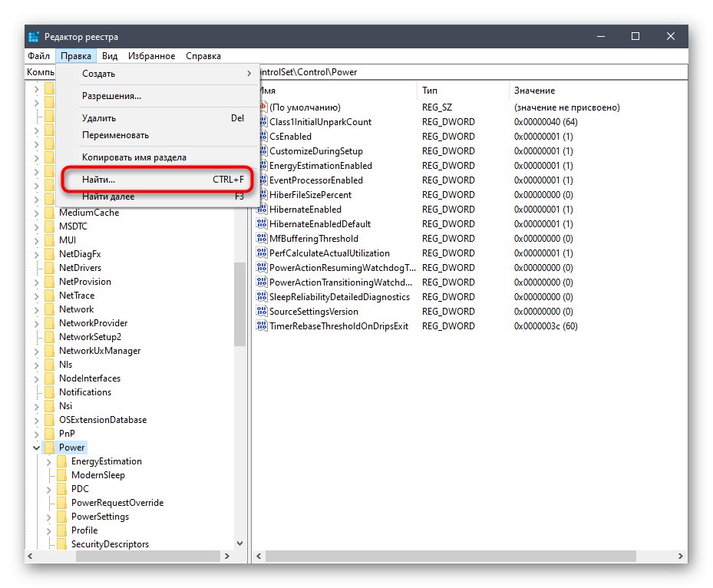The width and height of the screenshot is (713, 588).
Task: Click the Правка menu header
Action: pos(75,56)
